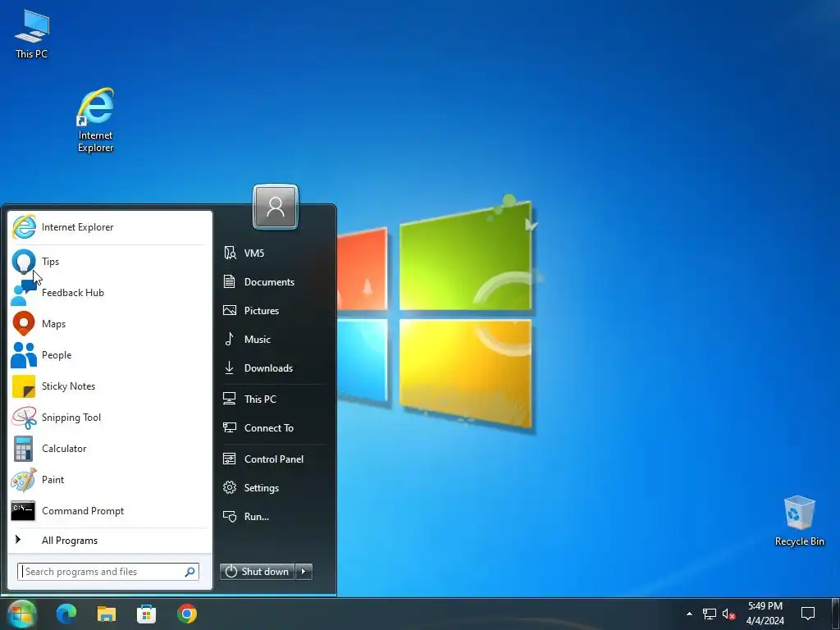Click the Start orb button
Image resolution: width=840 pixels, height=630 pixels.
click(21, 614)
